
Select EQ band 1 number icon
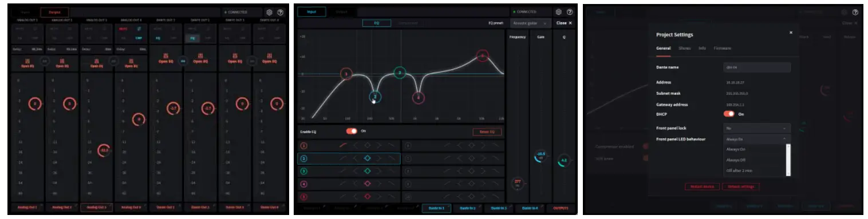[304, 146]
